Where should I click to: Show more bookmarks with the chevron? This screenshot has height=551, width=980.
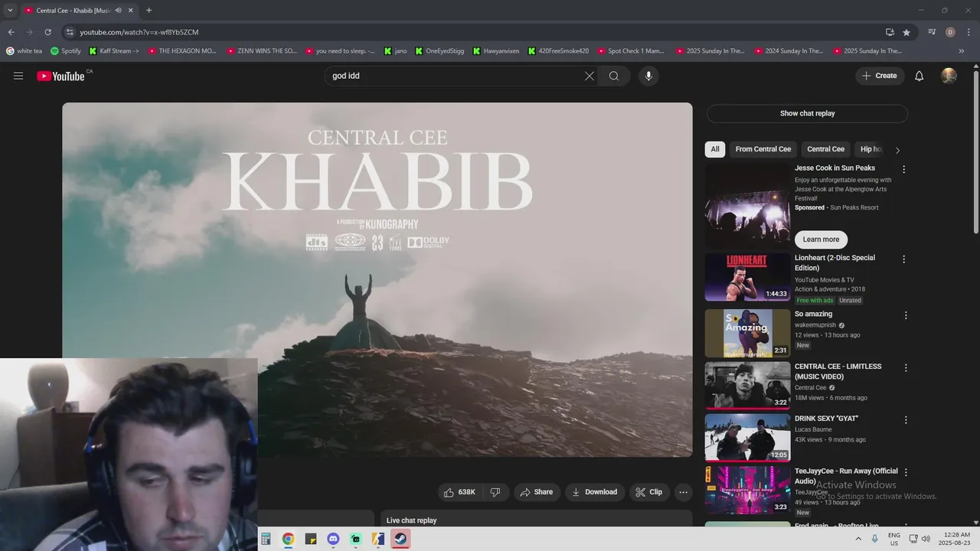[x=962, y=51]
